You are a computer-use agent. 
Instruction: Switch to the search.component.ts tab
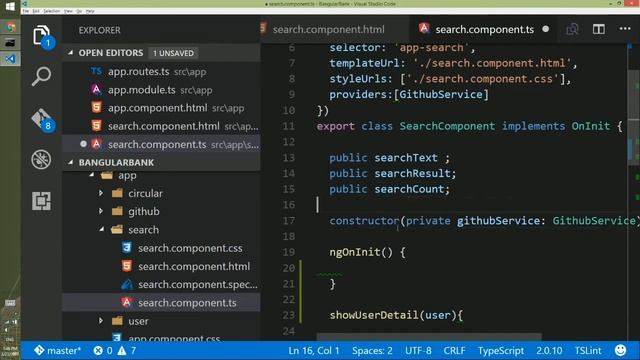(x=484, y=29)
